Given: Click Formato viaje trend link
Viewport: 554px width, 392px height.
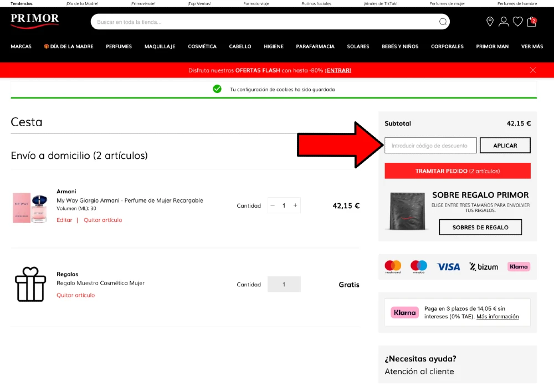Looking at the screenshot, I should point(256,3).
